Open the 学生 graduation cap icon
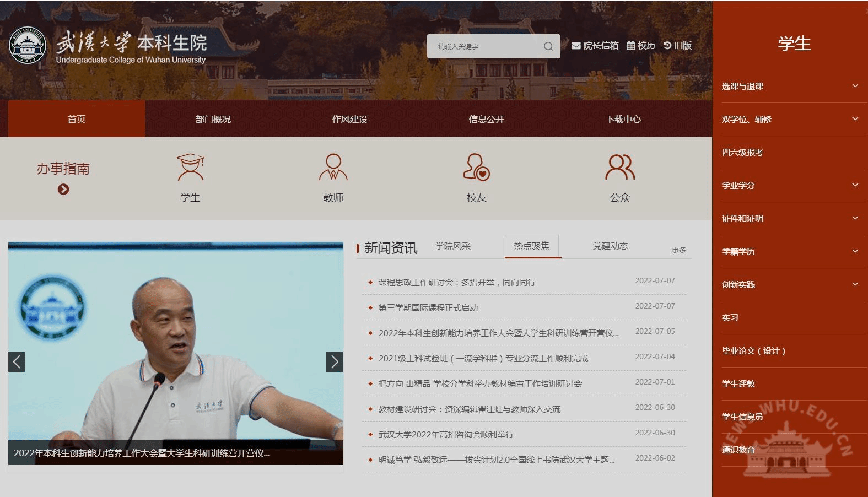This screenshot has height=497, width=868. click(190, 168)
